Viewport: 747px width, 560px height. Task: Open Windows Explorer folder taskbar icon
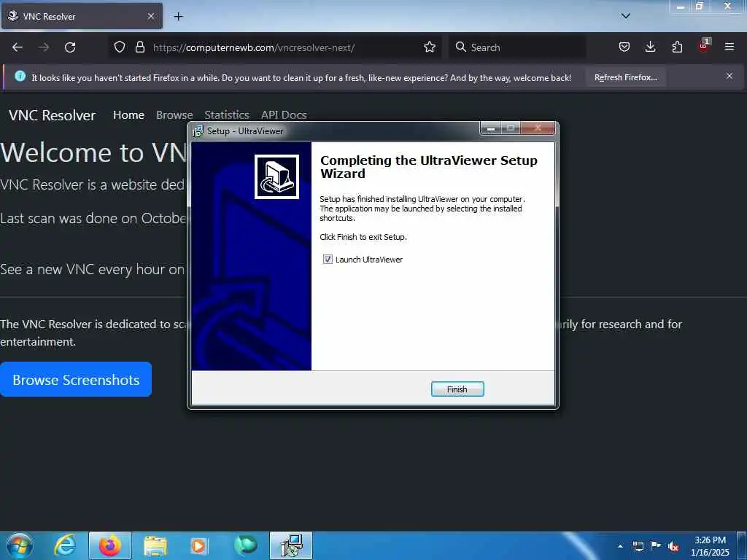[155, 545]
